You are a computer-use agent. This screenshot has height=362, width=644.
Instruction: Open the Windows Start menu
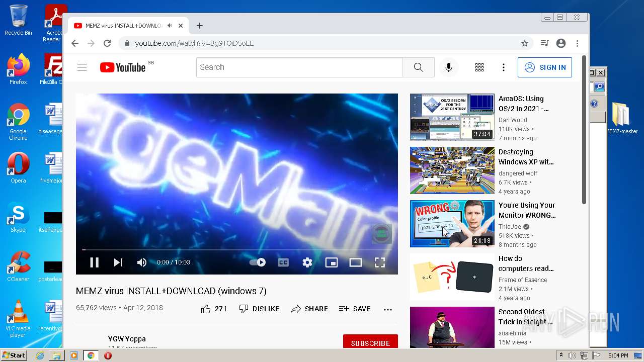[x=14, y=355]
